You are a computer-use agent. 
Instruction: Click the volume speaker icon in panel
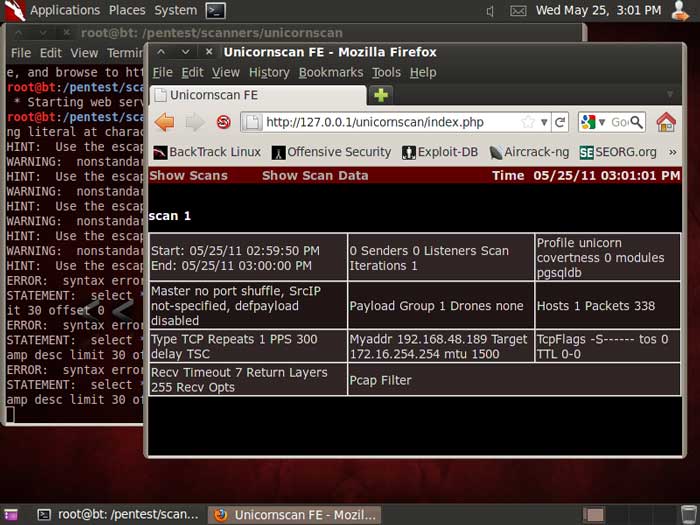490,11
